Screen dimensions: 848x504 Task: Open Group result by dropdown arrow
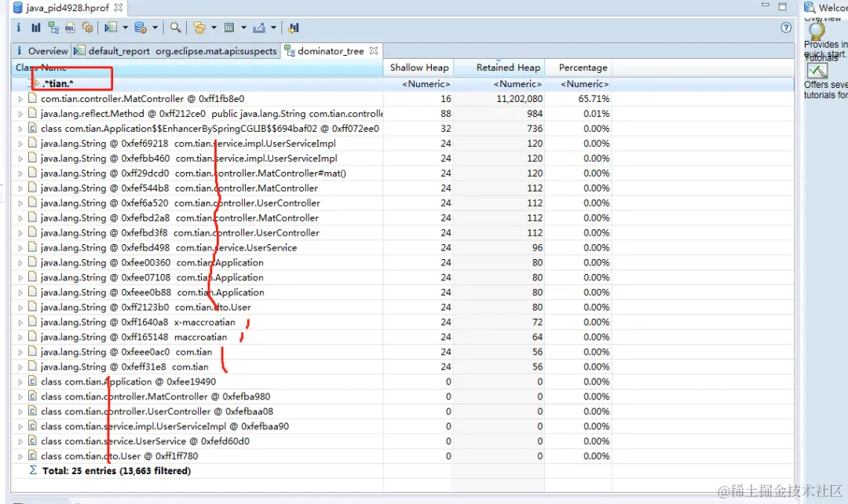(214, 27)
